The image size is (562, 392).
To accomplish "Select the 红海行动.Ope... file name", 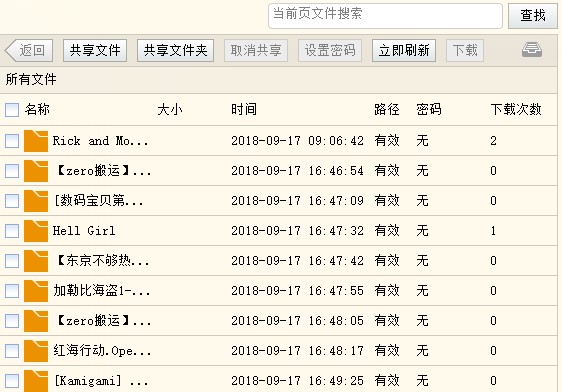I will [102, 351].
